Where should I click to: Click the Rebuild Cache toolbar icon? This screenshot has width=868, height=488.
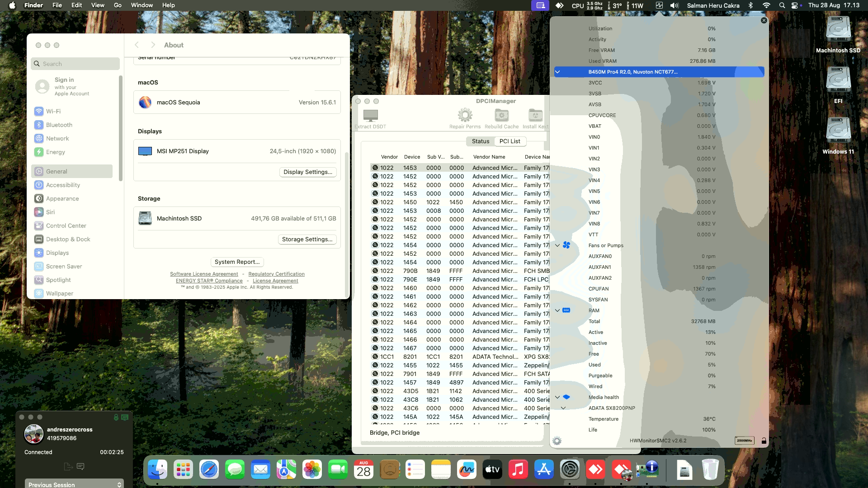[x=501, y=116]
